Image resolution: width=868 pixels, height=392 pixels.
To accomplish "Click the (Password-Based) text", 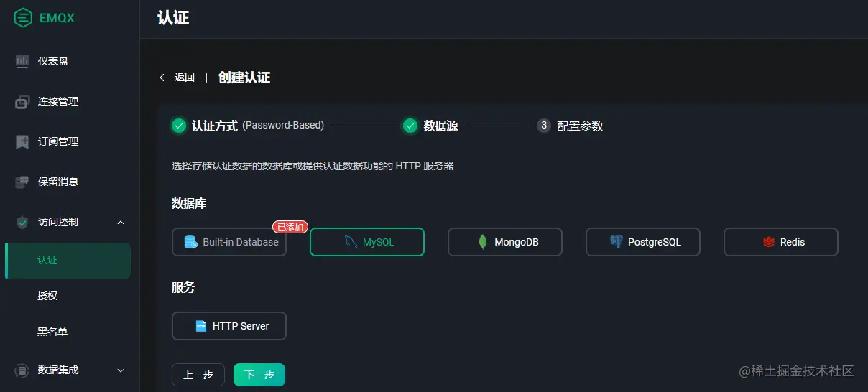I will [x=283, y=125].
